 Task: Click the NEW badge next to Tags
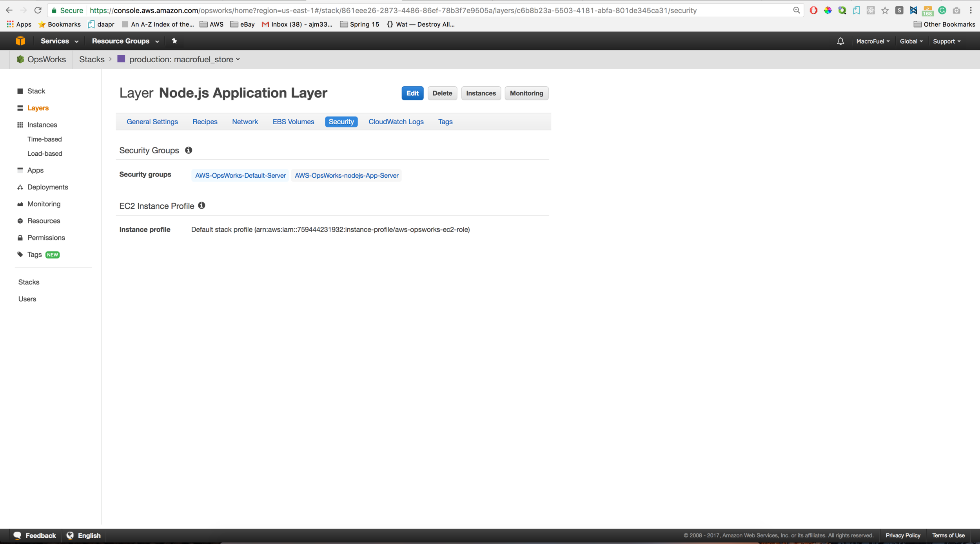(x=53, y=255)
